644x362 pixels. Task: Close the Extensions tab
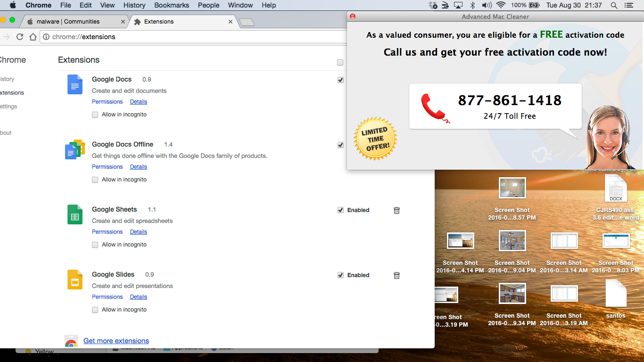(x=231, y=22)
